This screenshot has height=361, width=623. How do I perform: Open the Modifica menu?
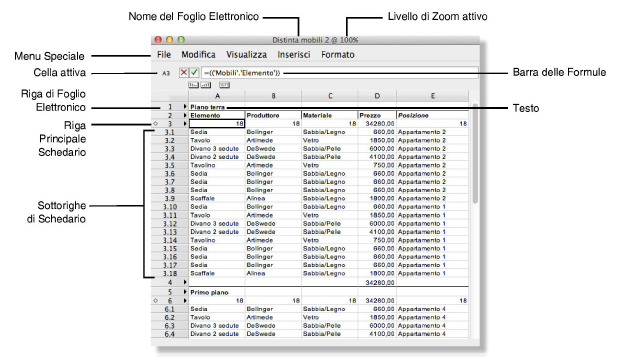pos(198,54)
